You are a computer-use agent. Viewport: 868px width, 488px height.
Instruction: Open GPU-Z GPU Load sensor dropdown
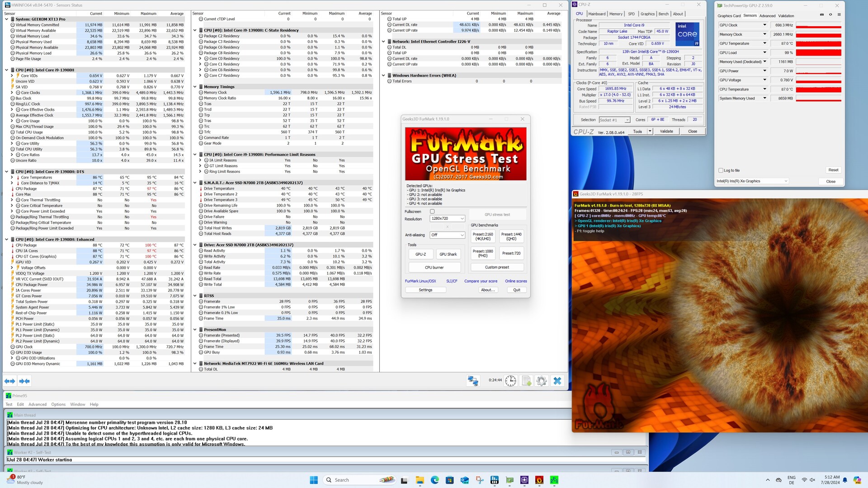coord(765,52)
